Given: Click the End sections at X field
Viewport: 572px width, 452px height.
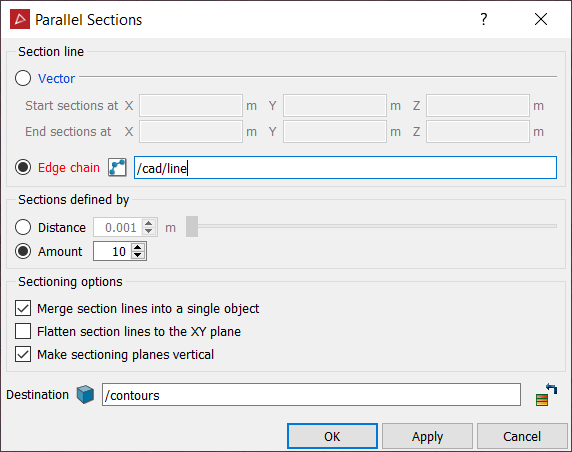Looking at the screenshot, I should click(x=191, y=131).
